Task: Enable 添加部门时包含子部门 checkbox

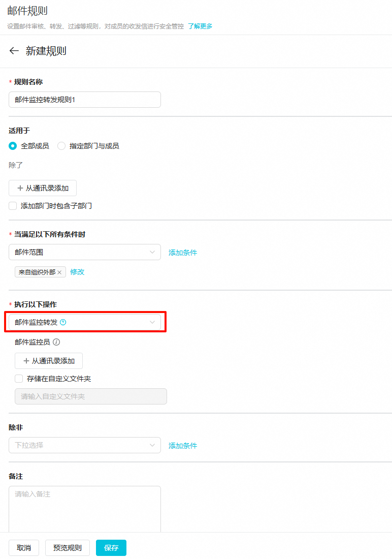Action: point(13,206)
